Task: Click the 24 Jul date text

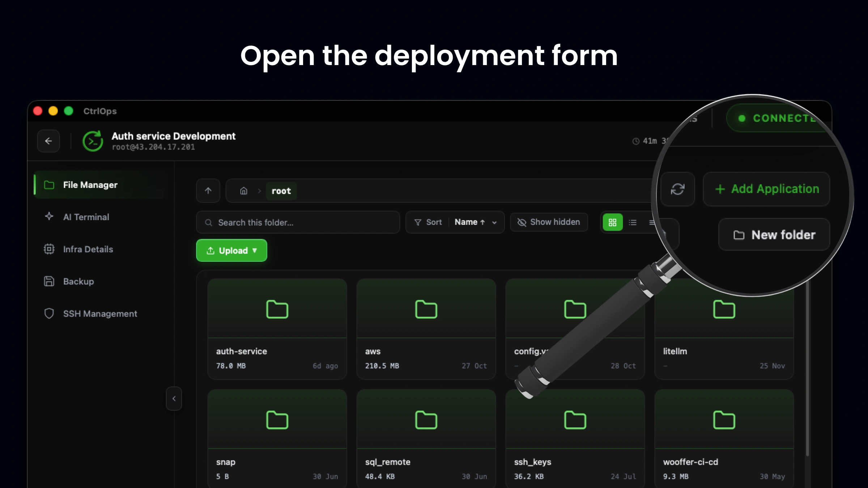Action: click(x=623, y=476)
